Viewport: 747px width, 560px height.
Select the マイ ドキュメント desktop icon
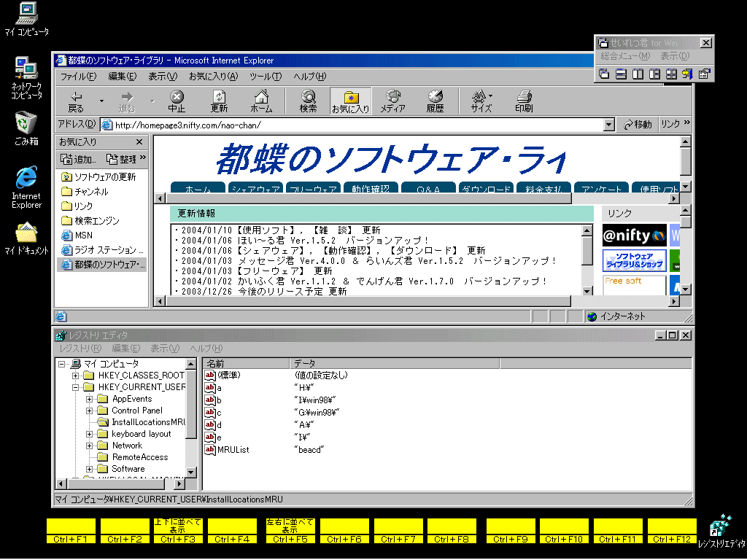coord(27,238)
